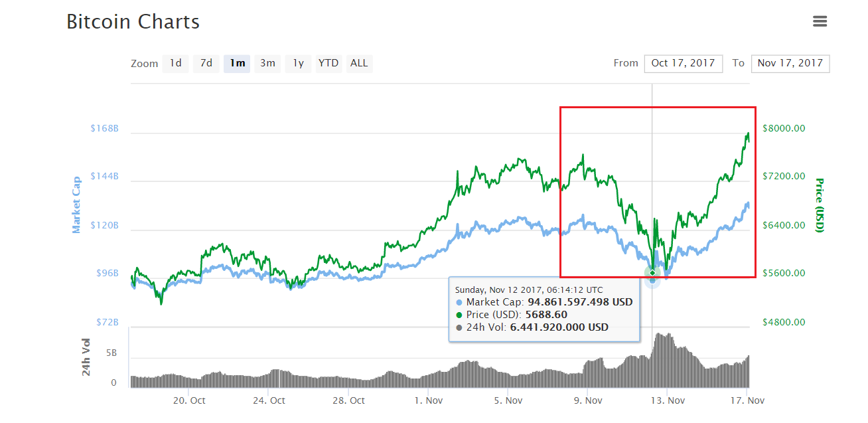This screenshot has height=423, width=868.
Task: Zoom chart to YTD
Action: click(x=328, y=63)
